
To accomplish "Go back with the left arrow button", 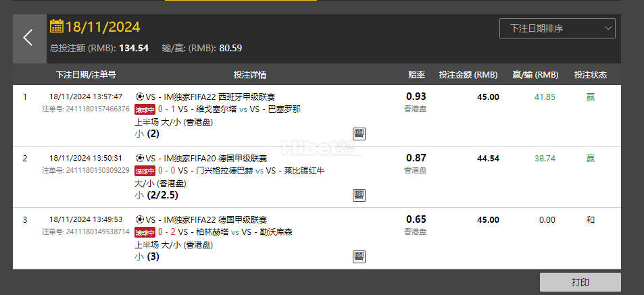I will click(x=29, y=38).
